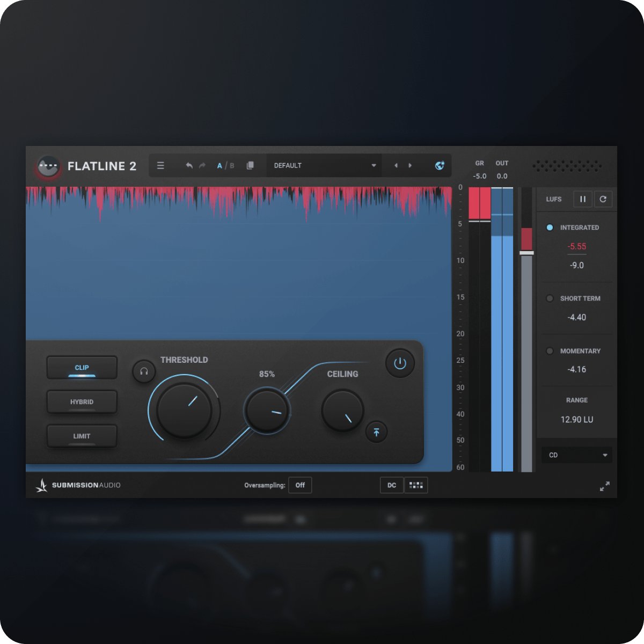
Task: Select the INTEGRATED loudness radio
Action: click(550, 228)
